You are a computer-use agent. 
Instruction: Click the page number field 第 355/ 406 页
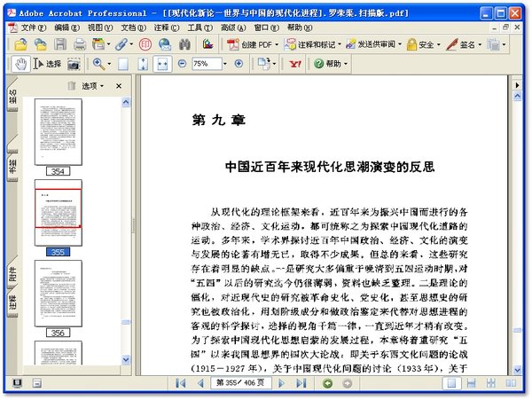coord(240,383)
